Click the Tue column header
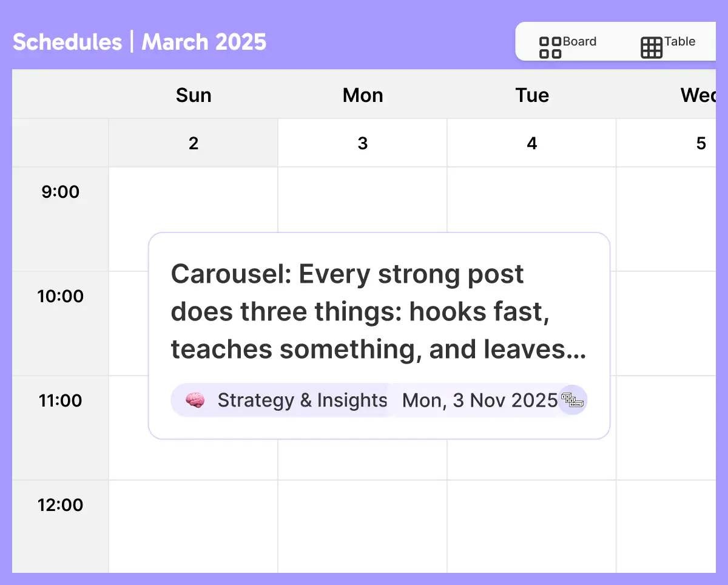The width and height of the screenshot is (728, 585). (x=531, y=95)
